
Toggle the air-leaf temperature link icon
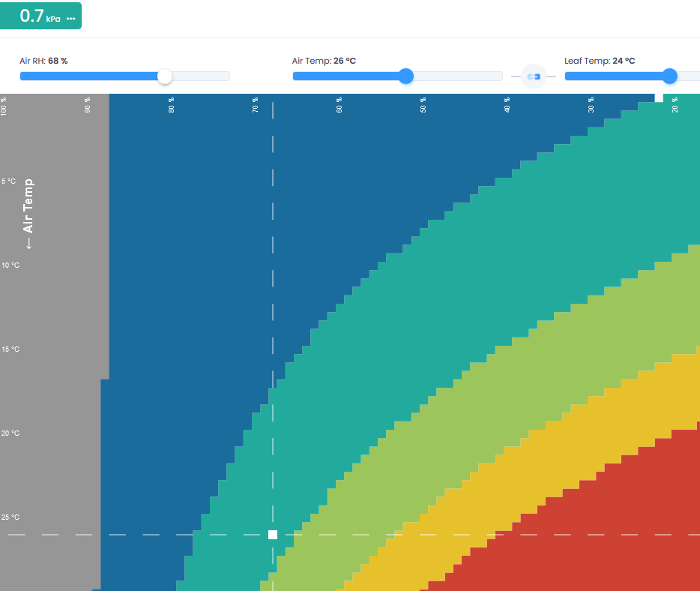534,76
